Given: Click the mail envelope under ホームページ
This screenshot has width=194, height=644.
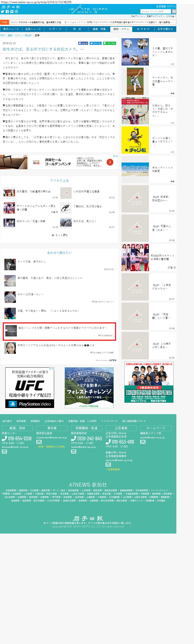Looking at the screenshot, I should [x=143, y=442].
